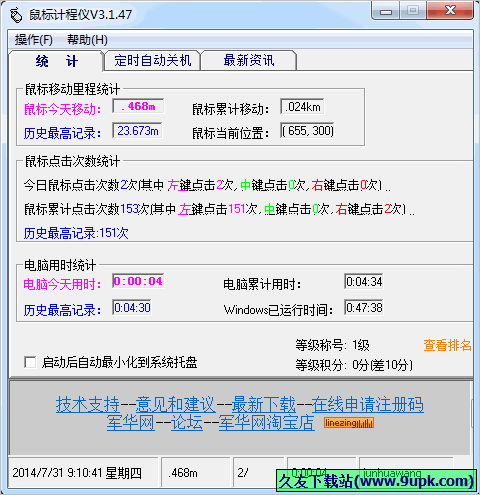Open the 军华网淘宝店 link
Viewport: 480px width, 495px height.
click(x=266, y=423)
